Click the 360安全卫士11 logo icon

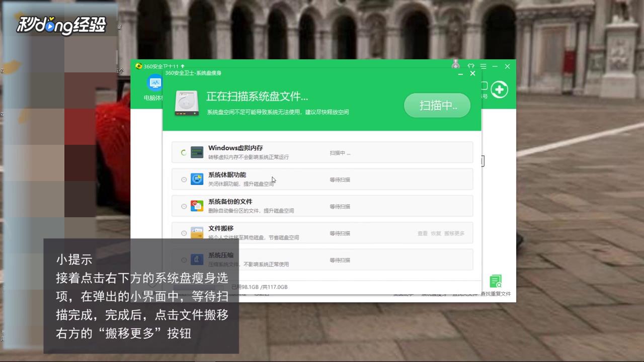(139, 66)
